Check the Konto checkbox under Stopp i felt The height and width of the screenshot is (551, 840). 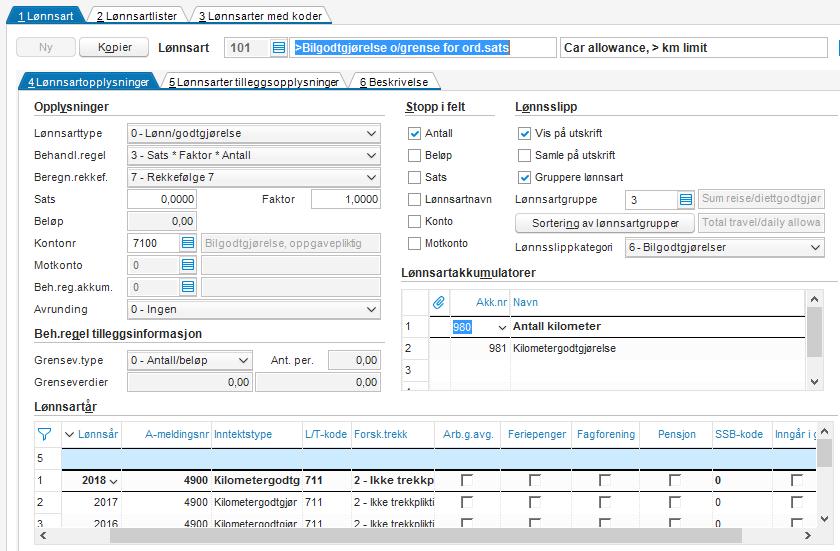click(414, 221)
